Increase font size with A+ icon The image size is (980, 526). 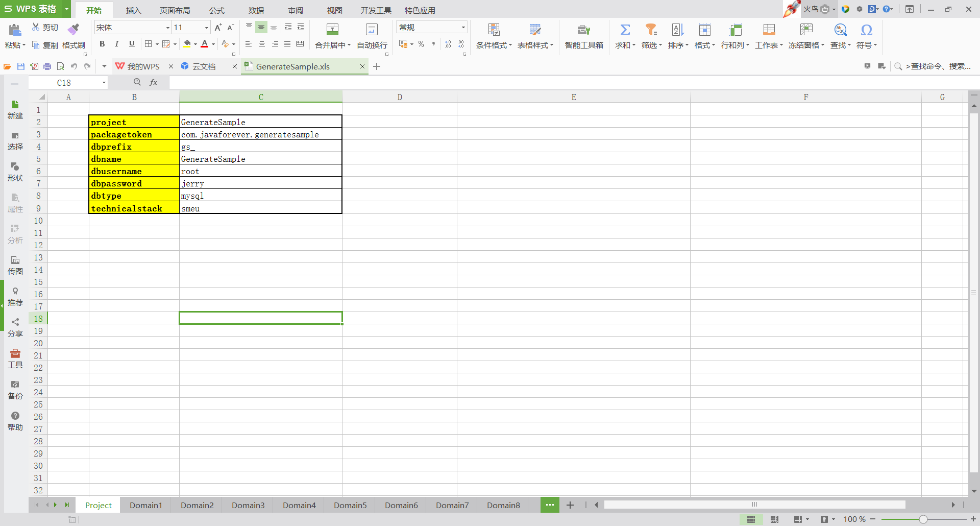click(x=218, y=28)
